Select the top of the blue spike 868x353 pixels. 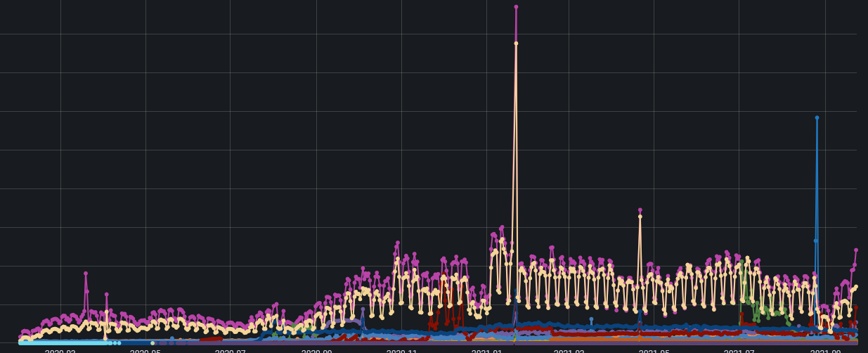pos(817,118)
